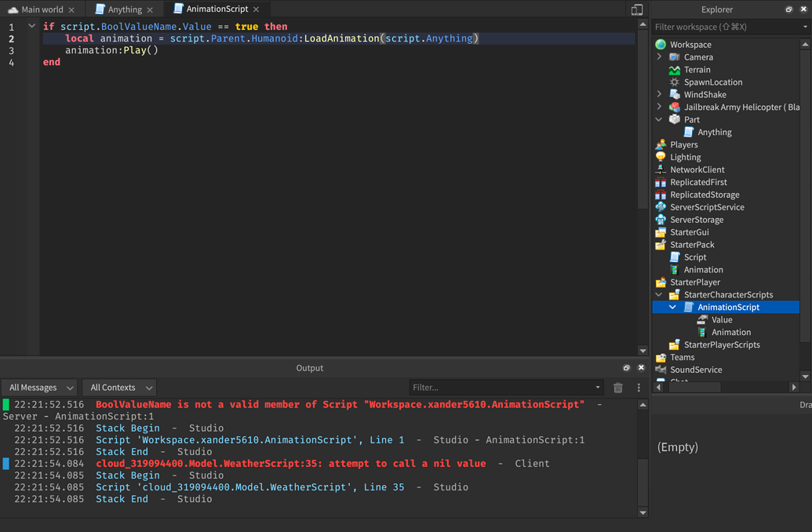Select Anything script under Part
This screenshot has height=532, width=812.
[x=715, y=132]
